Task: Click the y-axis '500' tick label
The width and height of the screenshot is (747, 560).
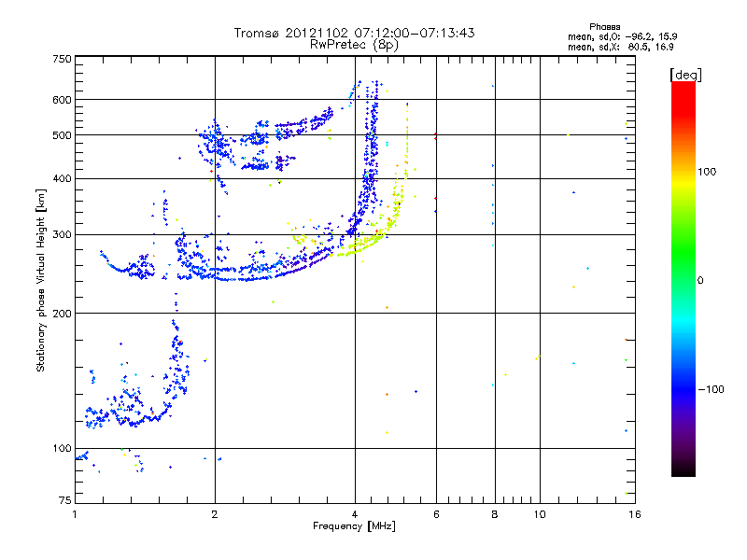Action: (x=62, y=135)
